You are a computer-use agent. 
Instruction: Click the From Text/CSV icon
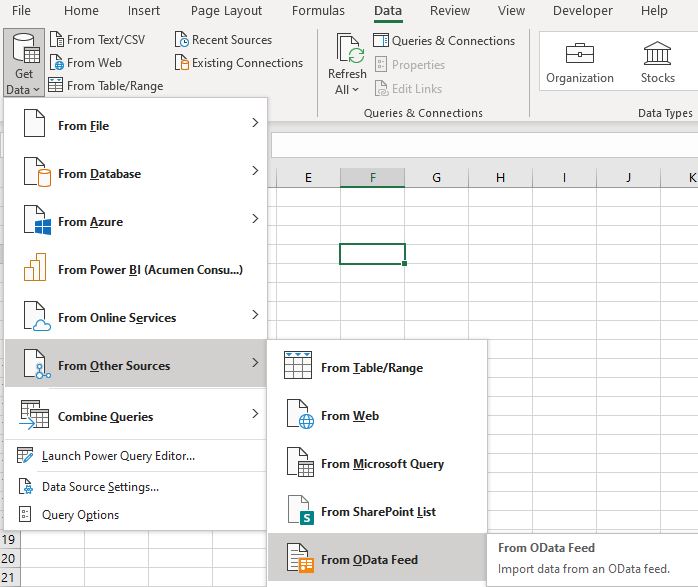[x=57, y=40]
